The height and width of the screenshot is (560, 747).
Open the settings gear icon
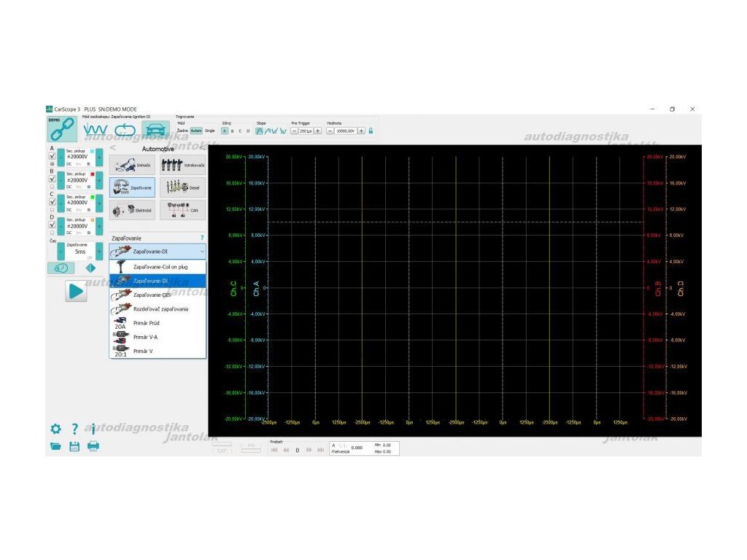(x=55, y=429)
